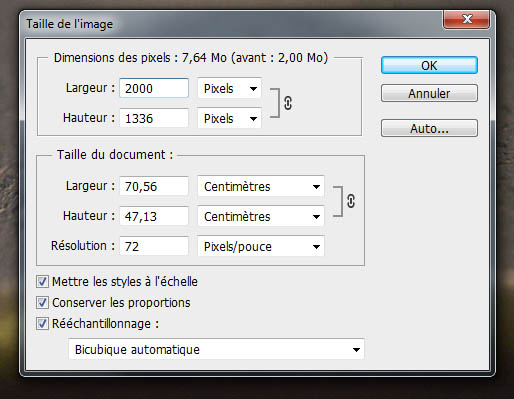
Task: Disable the Rééchantillonnage checkbox
Action: [42, 324]
